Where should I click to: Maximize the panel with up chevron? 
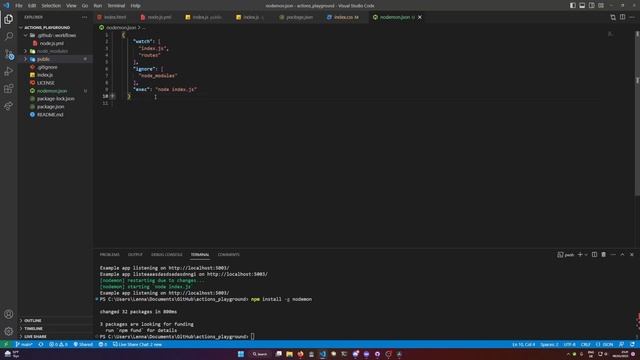tap(622, 255)
